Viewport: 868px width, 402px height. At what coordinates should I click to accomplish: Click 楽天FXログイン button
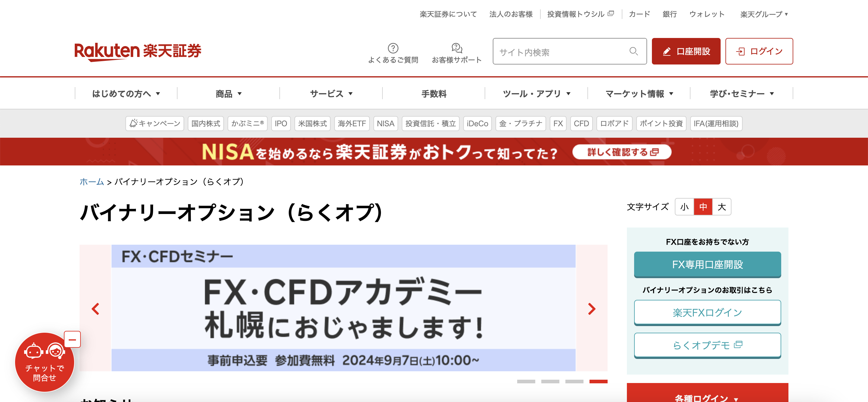(707, 312)
